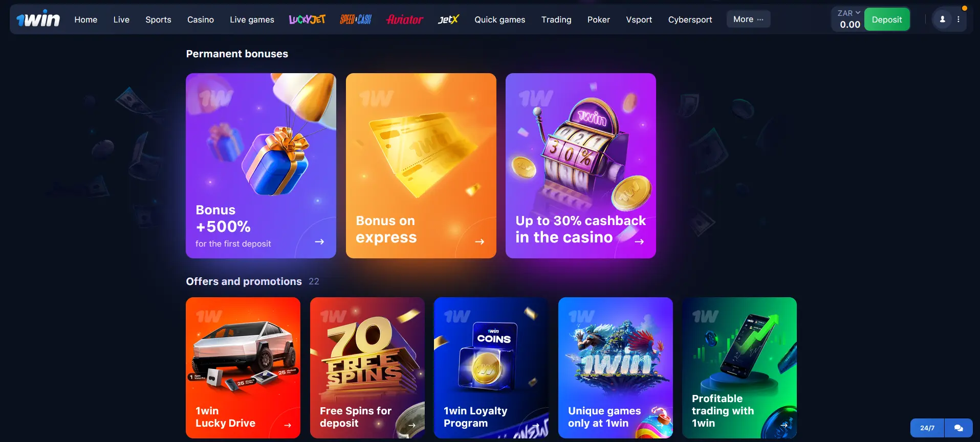The width and height of the screenshot is (980, 442).
Task: Open the 24/7 support button
Action: pos(927,428)
